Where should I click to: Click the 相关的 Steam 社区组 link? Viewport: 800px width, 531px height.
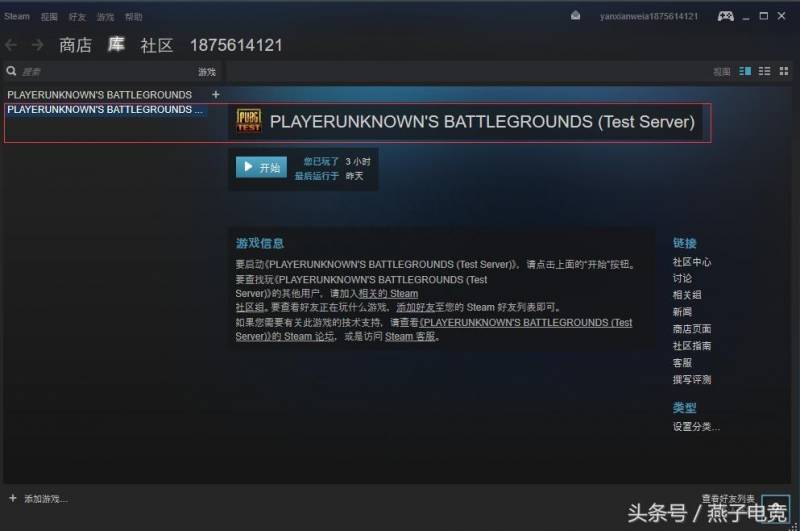click(x=388, y=294)
